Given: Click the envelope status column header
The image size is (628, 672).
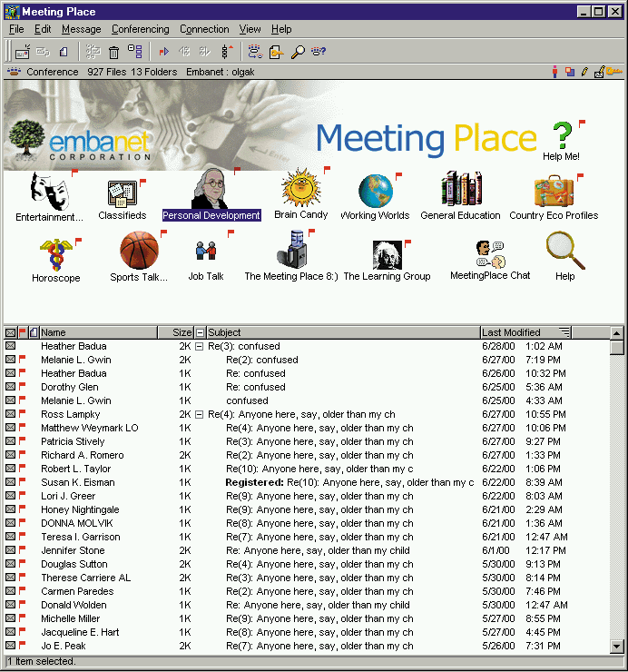Looking at the screenshot, I should [x=11, y=332].
